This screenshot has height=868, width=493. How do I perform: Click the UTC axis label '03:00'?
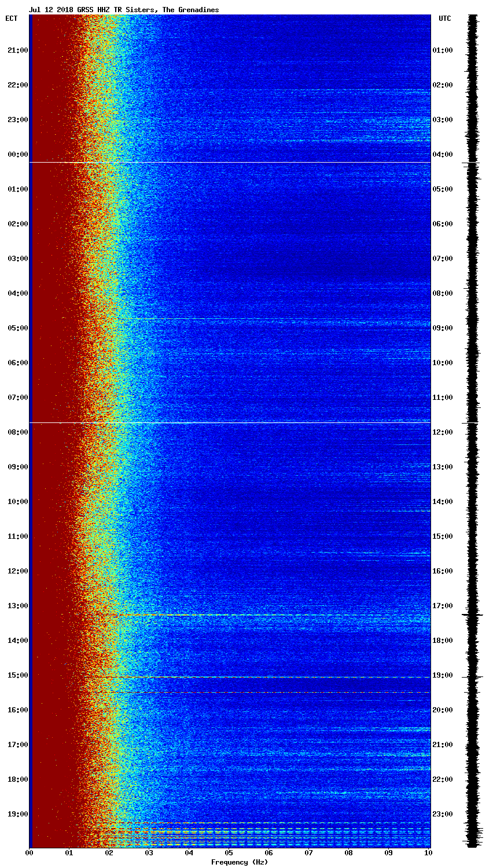pyautogui.click(x=443, y=120)
